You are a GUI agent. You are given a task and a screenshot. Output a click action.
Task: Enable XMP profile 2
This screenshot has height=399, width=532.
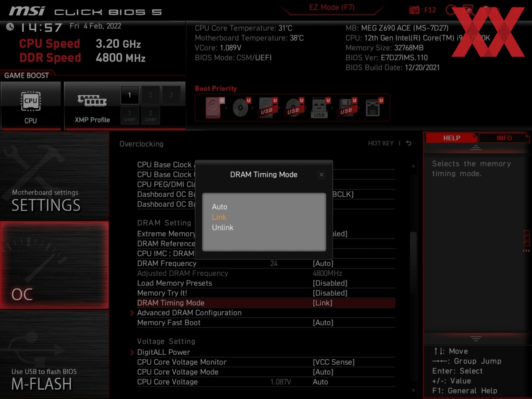[150, 95]
